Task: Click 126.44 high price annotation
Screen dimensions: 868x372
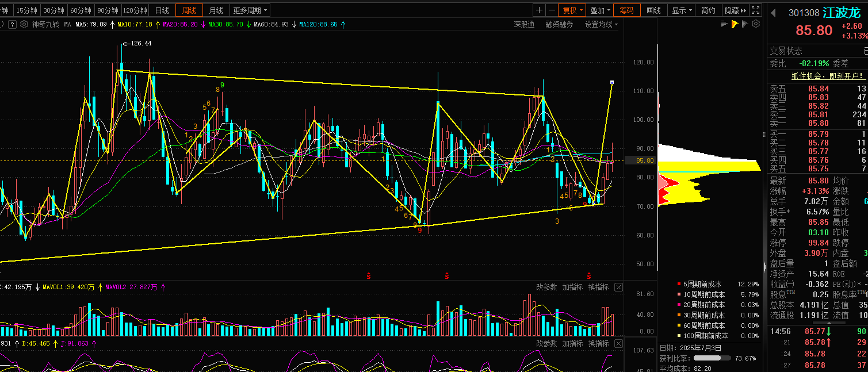Action: [x=141, y=43]
